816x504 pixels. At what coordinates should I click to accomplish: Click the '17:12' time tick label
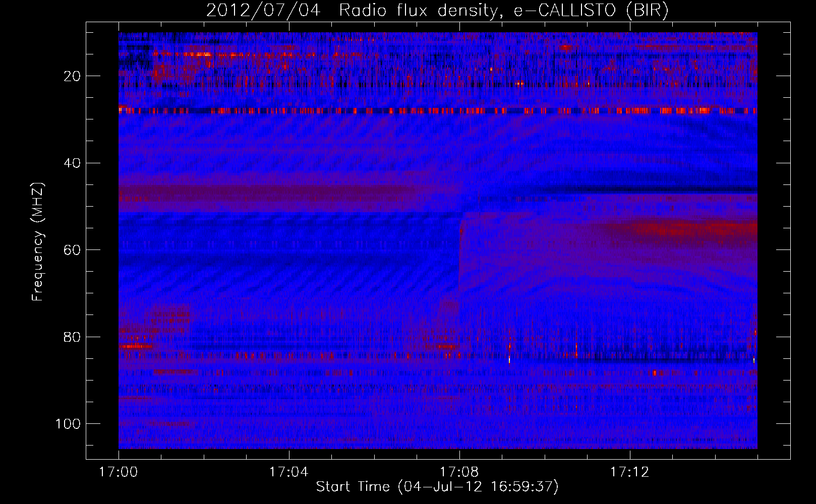click(x=630, y=472)
